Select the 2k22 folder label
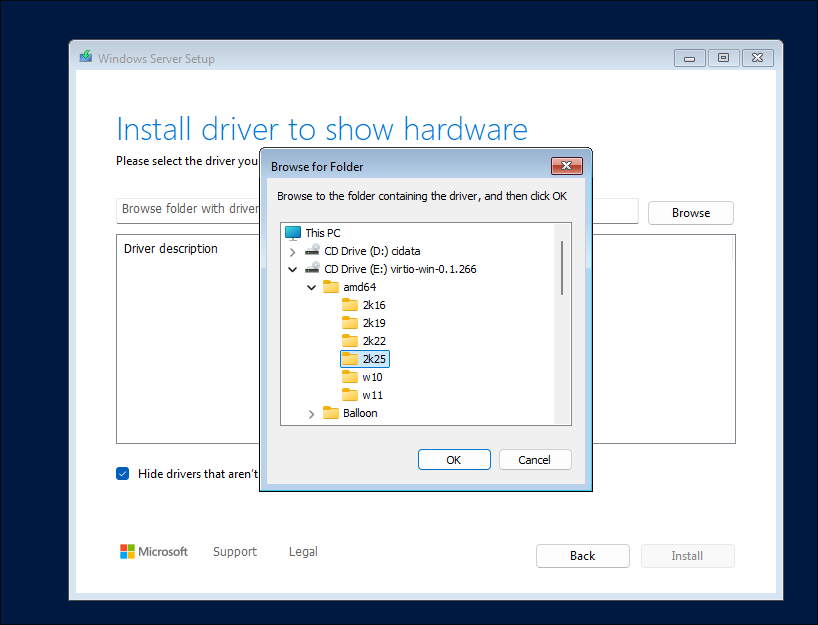This screenshot has height=625, width=818. pyautogui.click(x=374, y=341)
